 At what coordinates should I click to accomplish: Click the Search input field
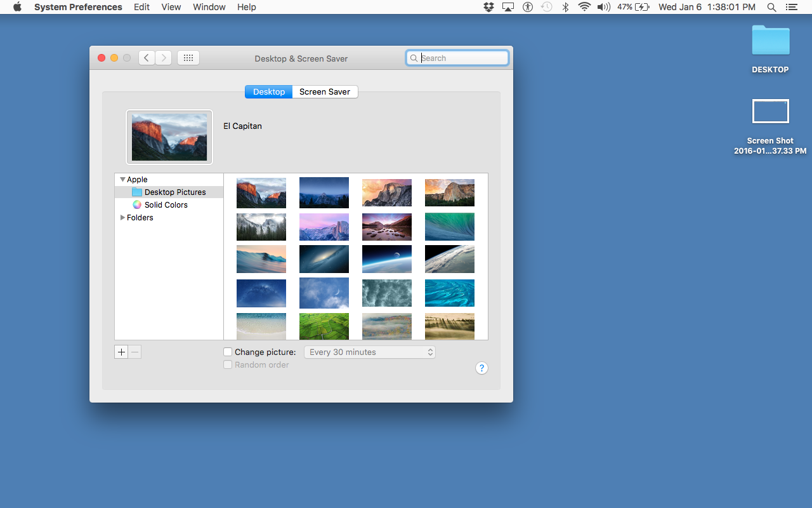point(463,58)
